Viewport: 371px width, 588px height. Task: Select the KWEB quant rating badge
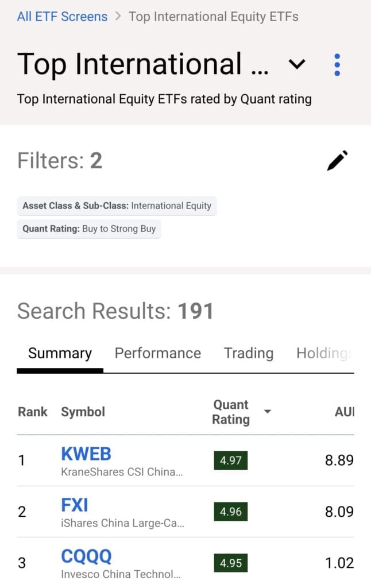230,460
